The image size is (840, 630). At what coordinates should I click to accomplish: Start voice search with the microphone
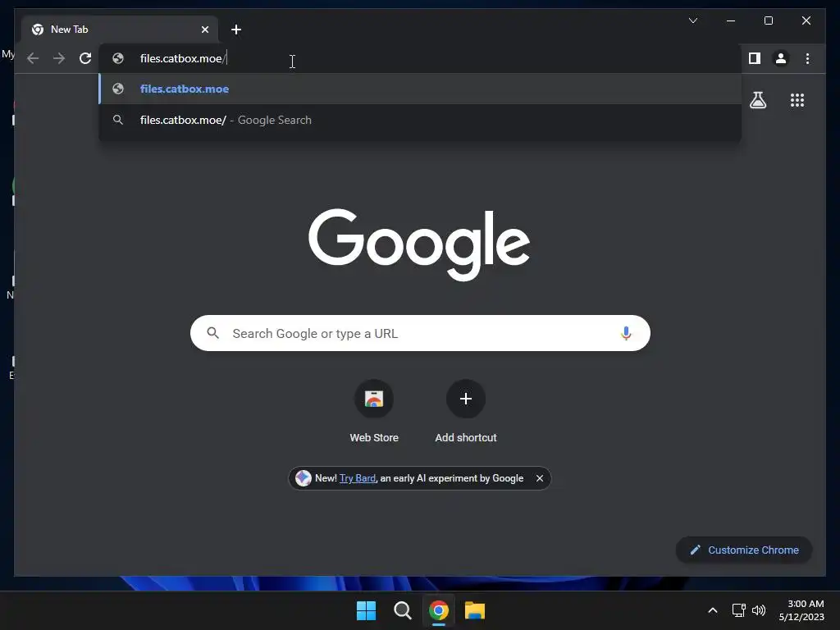click(x=626, y=333)
